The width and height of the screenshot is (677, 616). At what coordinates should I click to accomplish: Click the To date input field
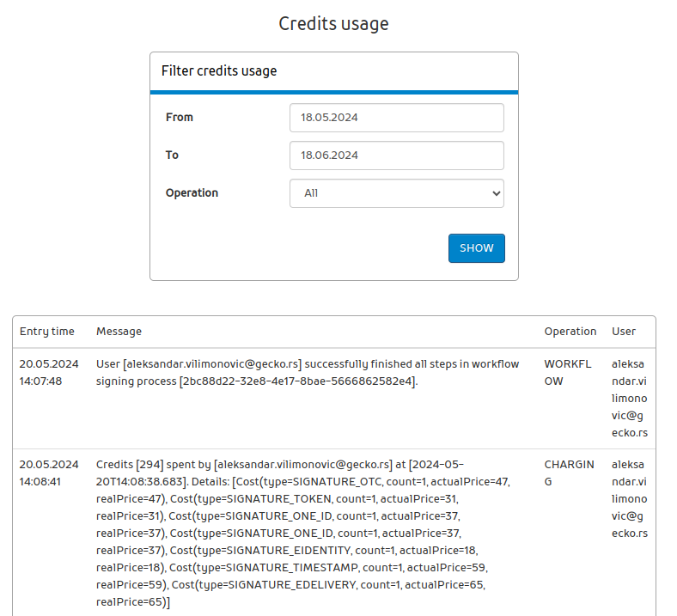tap(396, 156)
